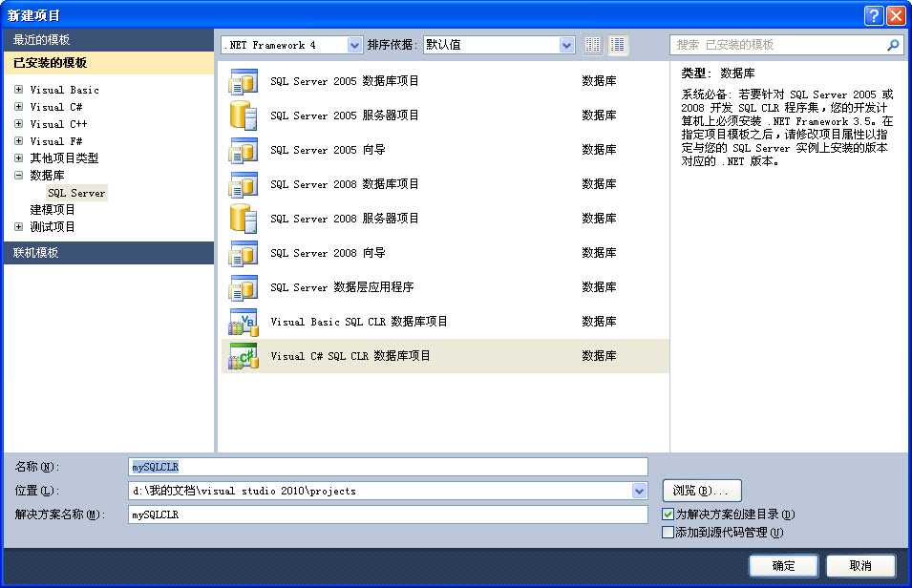Click the 确定 button

(783, 565)
